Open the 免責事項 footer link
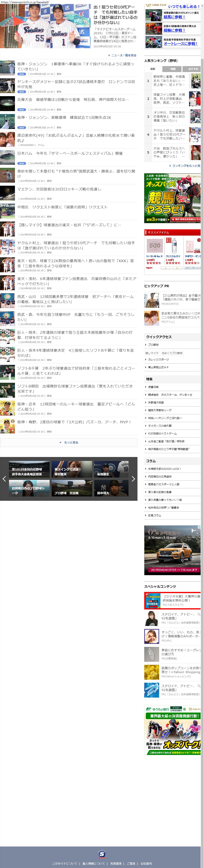Image resolution: width=204 pixels, height=868 pixels. click(x=116, y=864)
